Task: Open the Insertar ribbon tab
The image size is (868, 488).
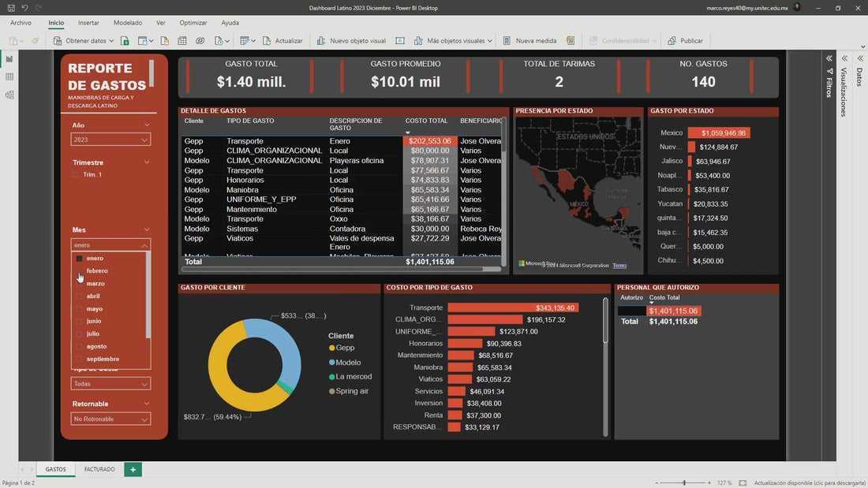Action: point(88,22)
